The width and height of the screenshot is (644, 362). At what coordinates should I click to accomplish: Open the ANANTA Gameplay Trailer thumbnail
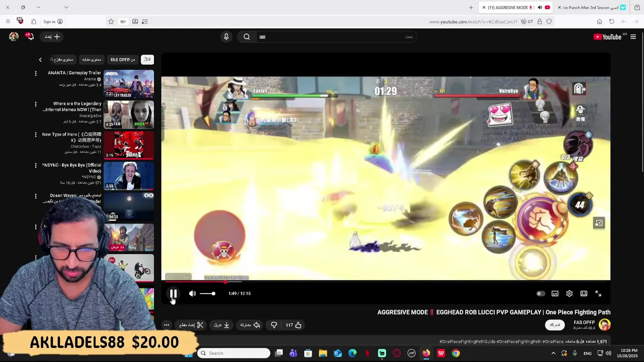pyautogui.click(x=129, y=83)
